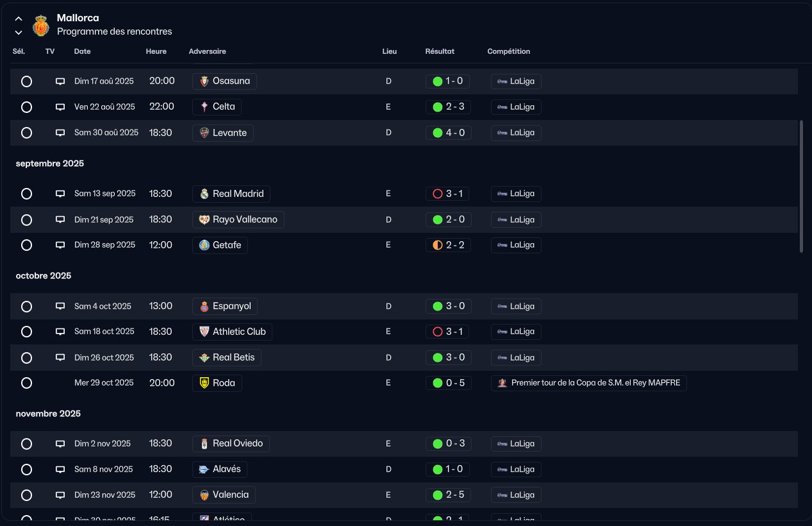
Task: Go to previous team with up chevron
Action: [x=19, y=19]
